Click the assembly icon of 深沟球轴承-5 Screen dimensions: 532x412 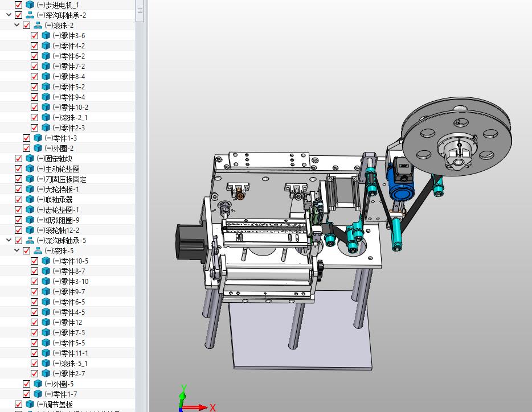pyautogui.click(x=30, y=240)
